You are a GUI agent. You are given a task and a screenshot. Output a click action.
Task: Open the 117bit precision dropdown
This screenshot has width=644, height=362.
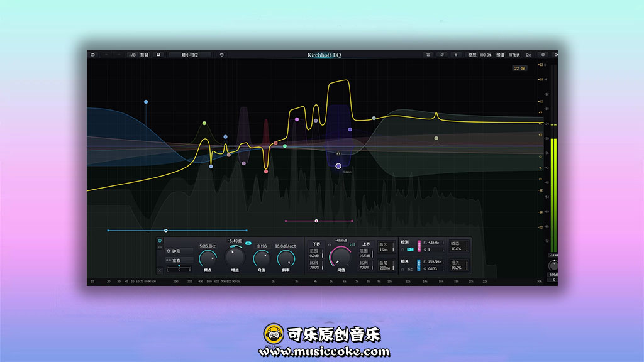tap(514, 55)
